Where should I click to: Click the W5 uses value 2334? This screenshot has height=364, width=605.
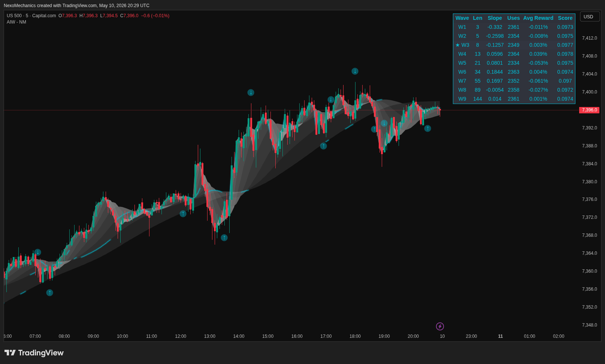tap(514, 63)
